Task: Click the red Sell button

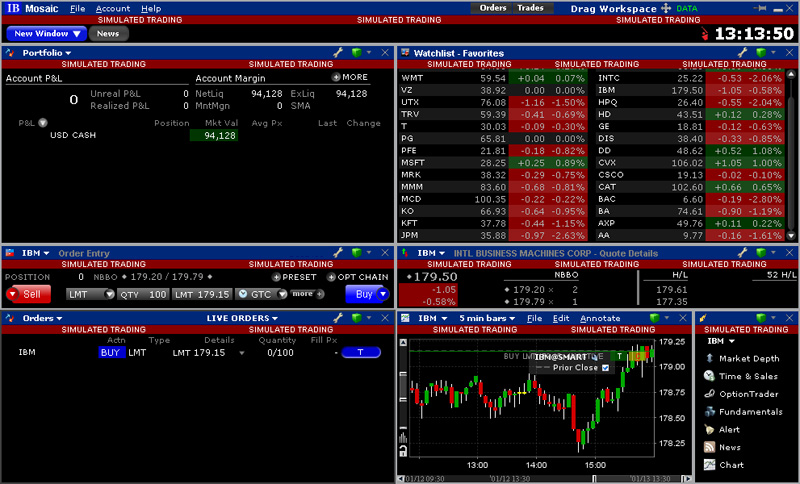Action: click(28, 294)
